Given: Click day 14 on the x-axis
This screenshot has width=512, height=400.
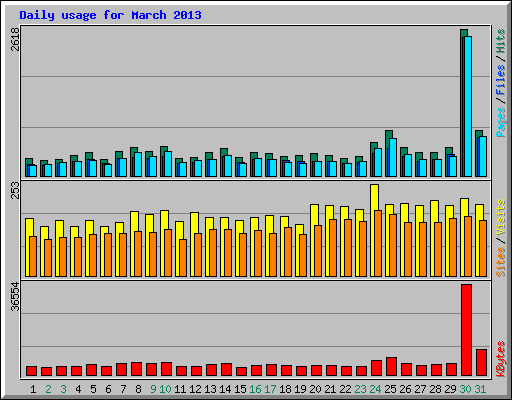Looking at the screenshot, I should [x=225, y=389].
